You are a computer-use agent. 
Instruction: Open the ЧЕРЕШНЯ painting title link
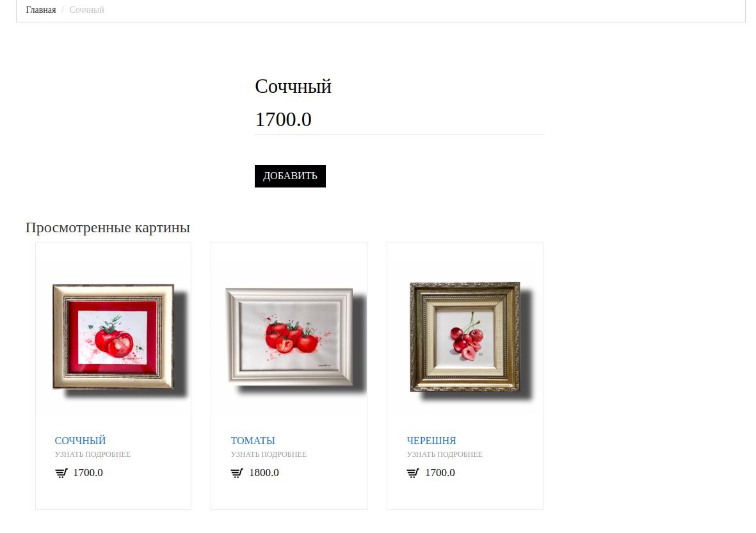431,440
